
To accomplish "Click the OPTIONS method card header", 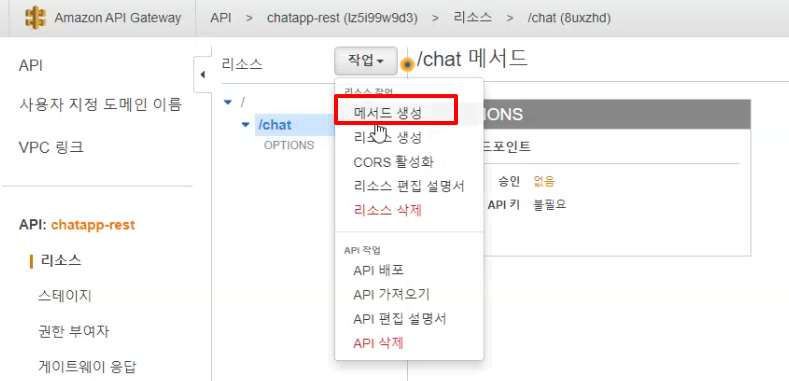I will 617,114.
